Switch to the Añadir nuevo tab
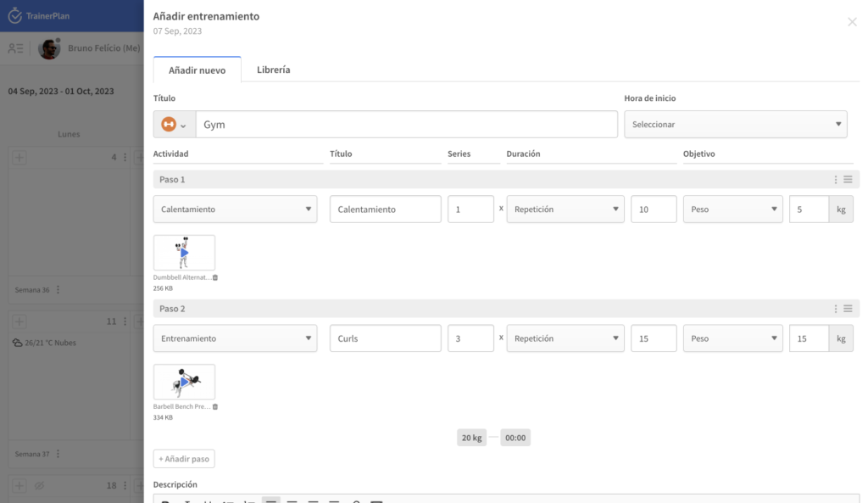 click(197, 70)
